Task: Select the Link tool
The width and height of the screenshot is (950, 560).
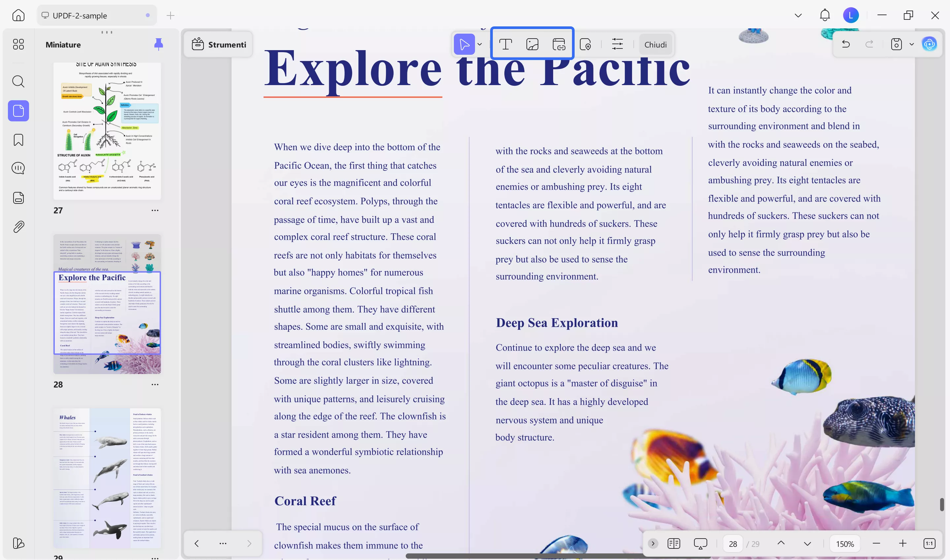Action: (x=559, y=44)
